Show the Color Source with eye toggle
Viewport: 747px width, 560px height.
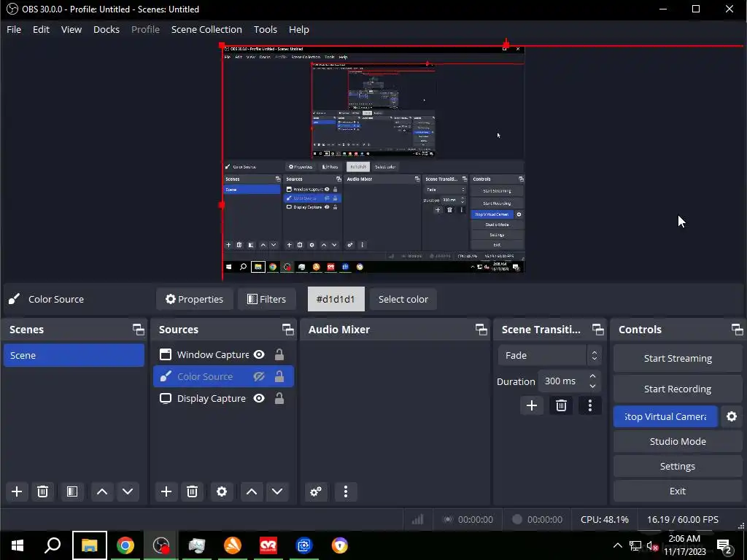point(259,377)
